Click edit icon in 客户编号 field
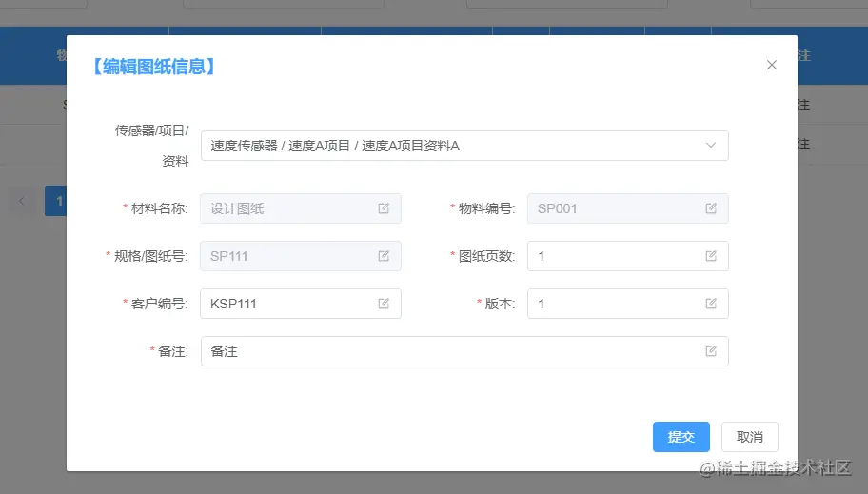This screenshot has width=868, height=494. pyautogui.click(x=384, y=304)
